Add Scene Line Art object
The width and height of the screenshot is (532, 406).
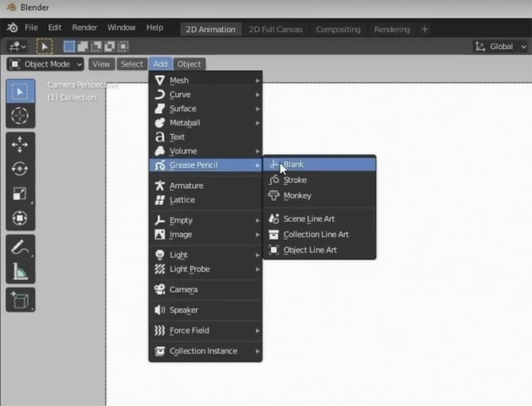click(x=319, y=219)
